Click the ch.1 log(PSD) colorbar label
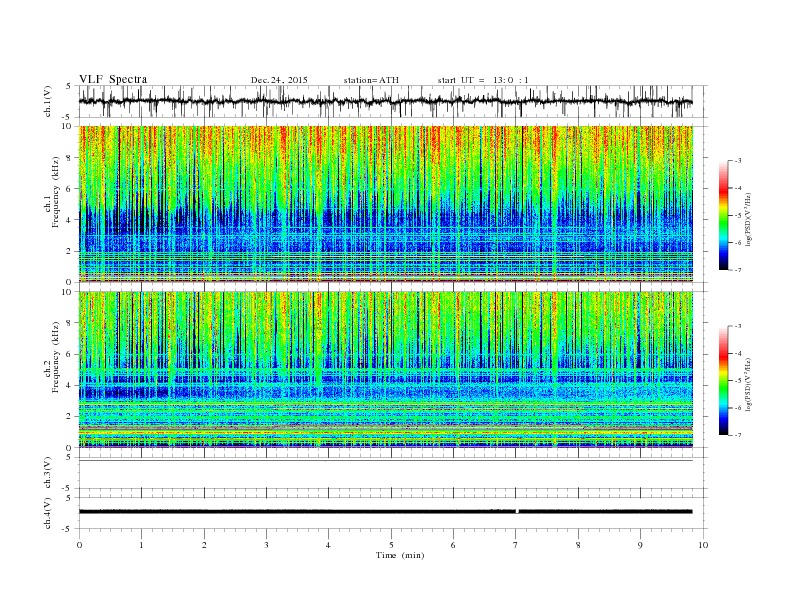792x612 pixels. tap(748, 217)
